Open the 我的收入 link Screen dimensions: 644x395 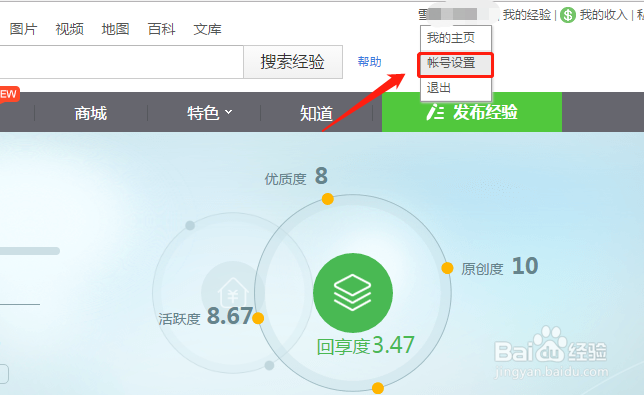[x=604, y=15]
